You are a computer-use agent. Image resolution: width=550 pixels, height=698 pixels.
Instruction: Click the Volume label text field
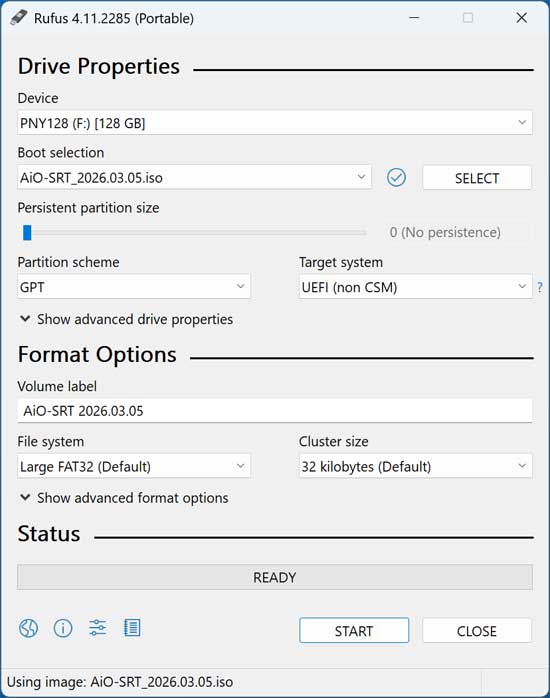click(x=275, y=410)
